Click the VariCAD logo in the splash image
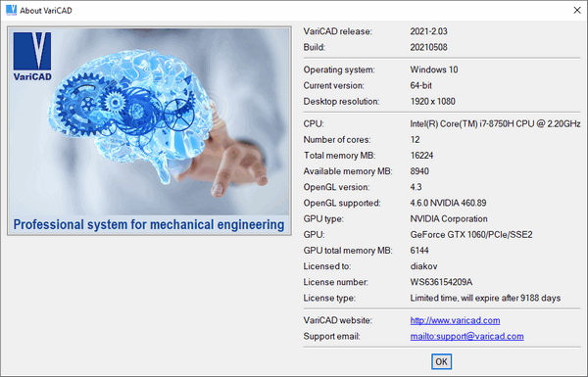The image size is (588, 377). (32, 56)
